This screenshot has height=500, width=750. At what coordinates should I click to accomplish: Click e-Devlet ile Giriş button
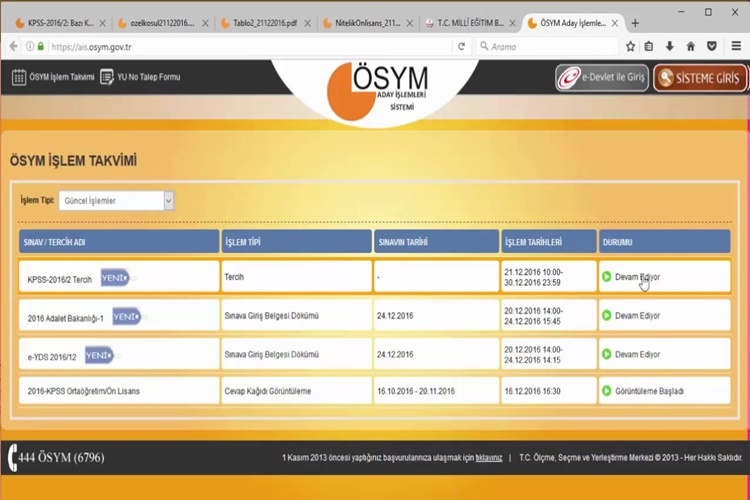(x=602, y=78)
